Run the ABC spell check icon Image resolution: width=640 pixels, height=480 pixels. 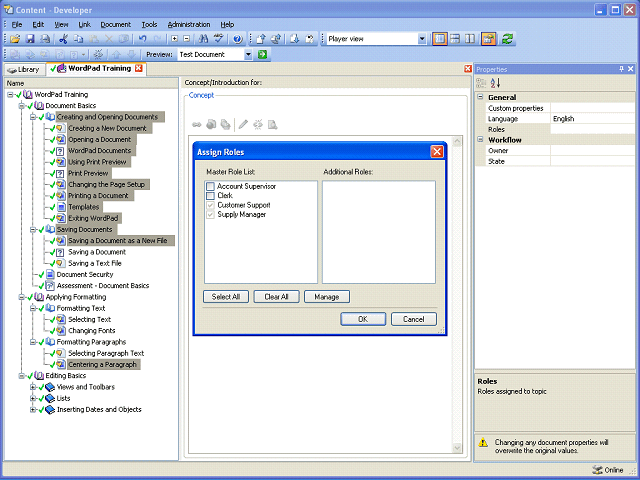click(219, 39)
